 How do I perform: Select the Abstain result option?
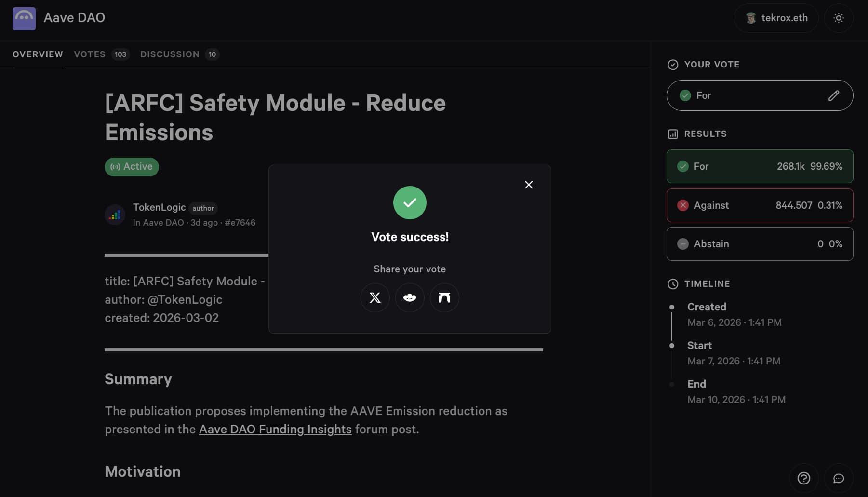(760, 244)
